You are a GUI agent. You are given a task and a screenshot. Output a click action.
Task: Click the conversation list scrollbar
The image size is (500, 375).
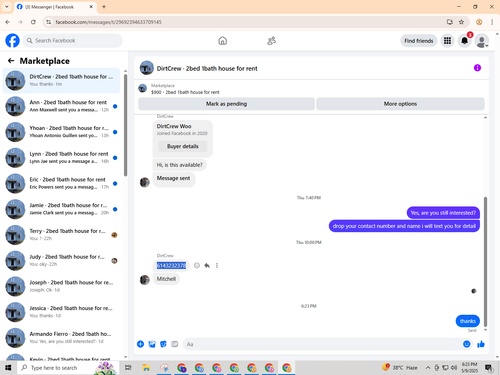pos(125,125)
